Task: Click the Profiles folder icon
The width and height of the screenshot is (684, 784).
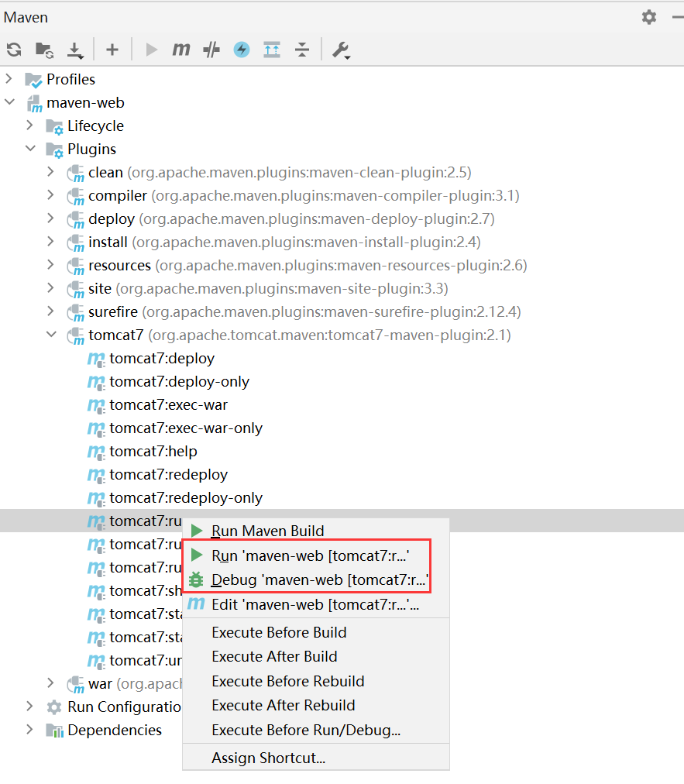Action: click(x=33, y=80)
